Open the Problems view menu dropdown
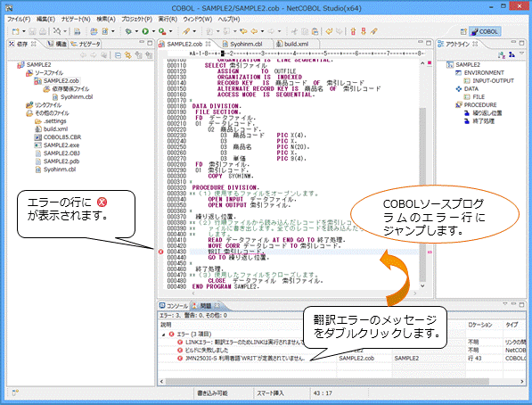The height and width of the screenshot is (405, 532). coord(505,304)
